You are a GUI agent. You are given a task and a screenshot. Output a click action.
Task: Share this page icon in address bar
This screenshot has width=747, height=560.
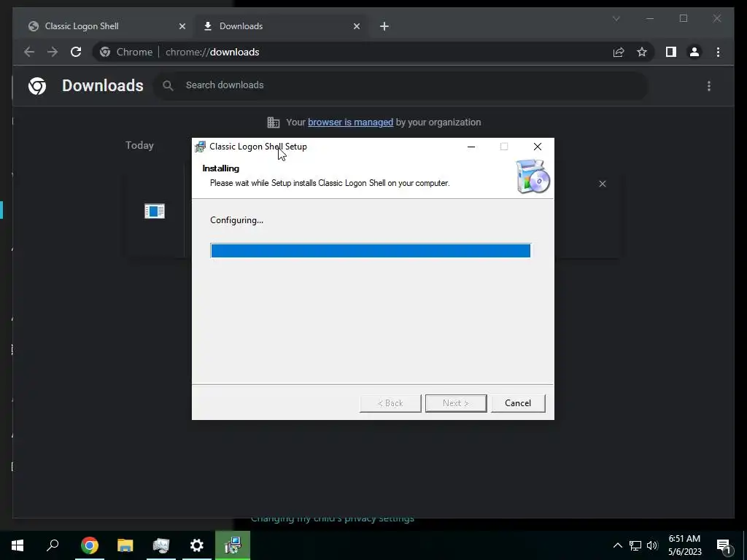point(619,52)
